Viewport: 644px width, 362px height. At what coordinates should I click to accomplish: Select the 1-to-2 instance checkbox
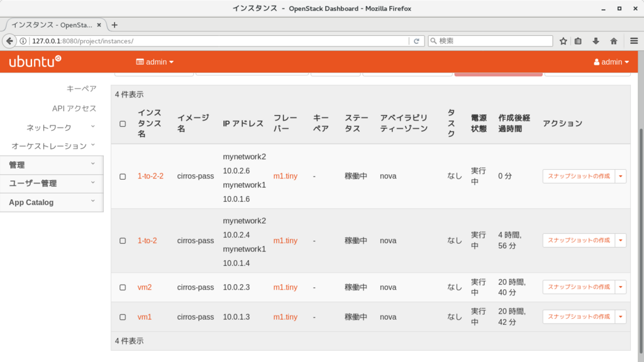click(123, 241)
